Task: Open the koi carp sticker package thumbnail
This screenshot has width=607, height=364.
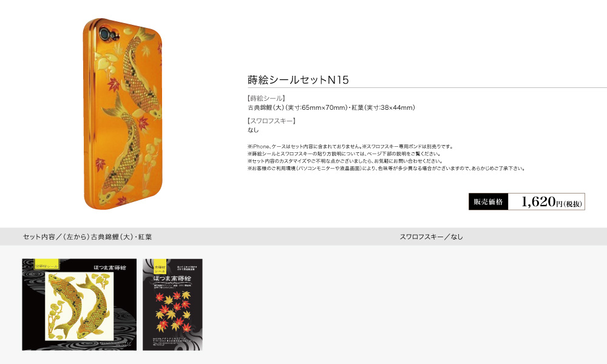Action: coord(80,305)
